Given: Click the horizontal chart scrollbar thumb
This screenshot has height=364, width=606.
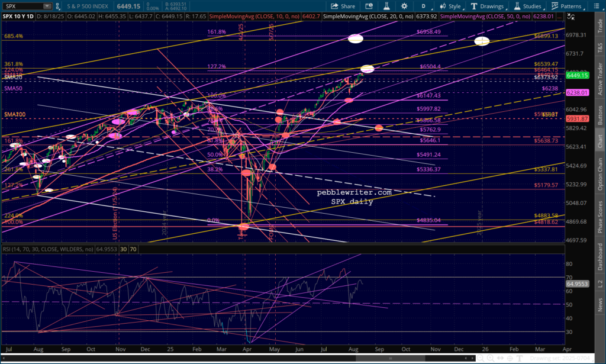Looking at the screenshot, I should [391, 358].
